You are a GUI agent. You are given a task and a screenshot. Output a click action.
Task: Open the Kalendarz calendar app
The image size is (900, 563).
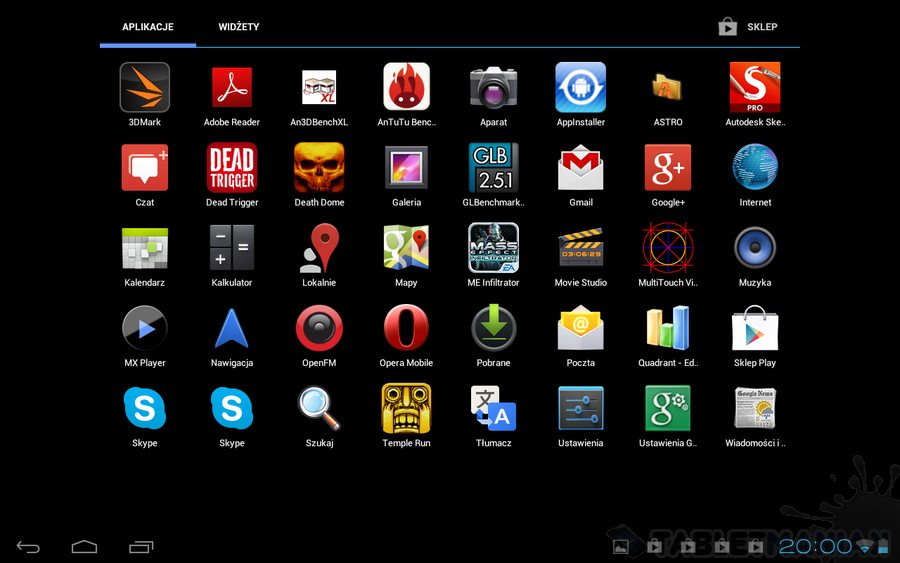coord(145,248)
